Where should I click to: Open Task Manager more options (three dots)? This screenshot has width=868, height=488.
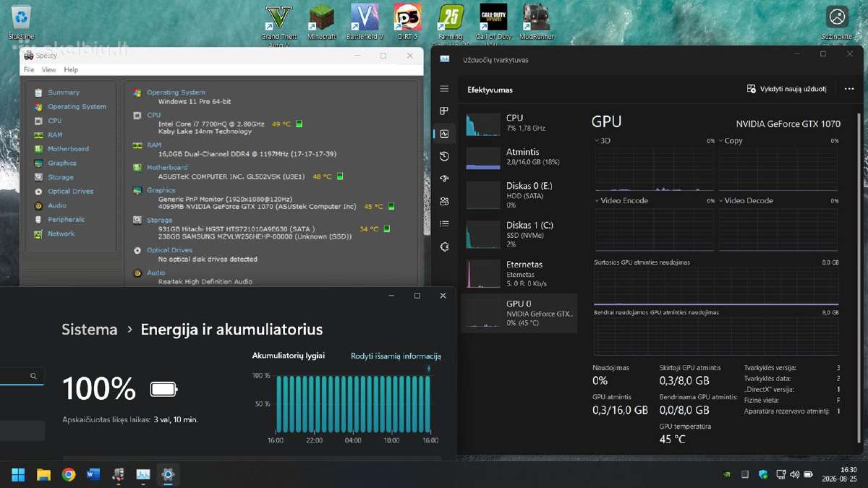click(848, 89)
